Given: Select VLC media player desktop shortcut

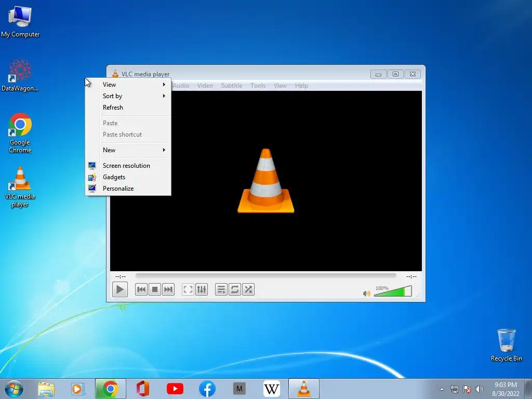Looking at the screenshot, I should click(20, 187).
